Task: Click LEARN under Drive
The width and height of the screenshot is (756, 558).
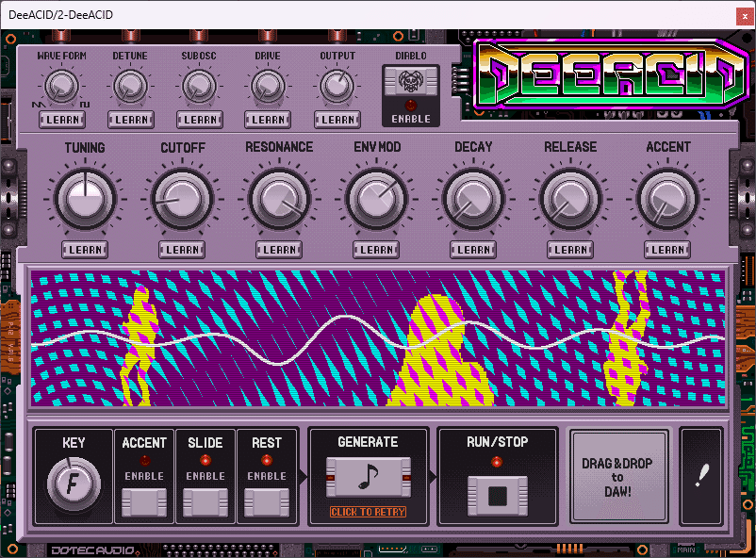Action: click(x=268, y=120)
